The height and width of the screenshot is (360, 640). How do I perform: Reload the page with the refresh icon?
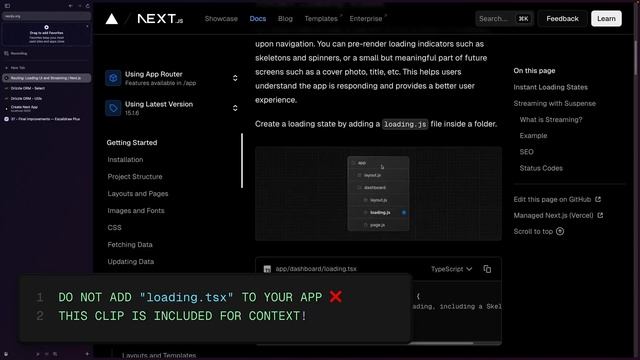point(87,6)
